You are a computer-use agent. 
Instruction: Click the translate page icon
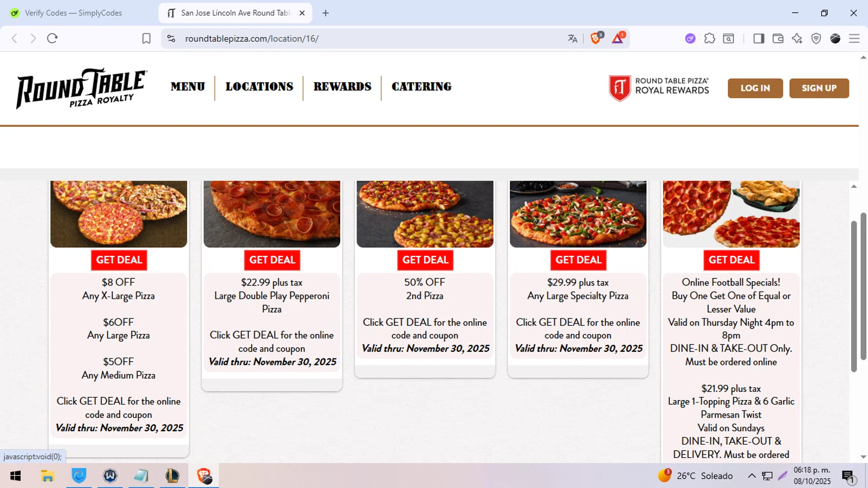pos(572,39)
